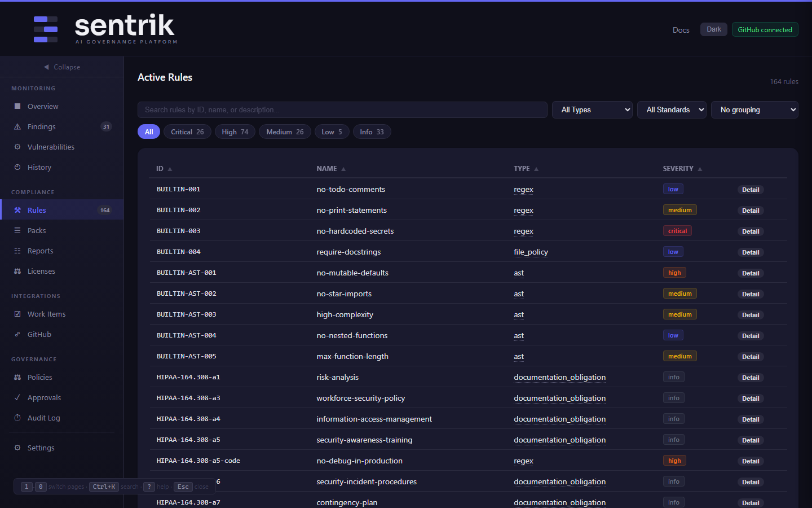This screenshot has width=812, height=508.
Task: Sort by NAME column arrow
Action: coord(343,169)
